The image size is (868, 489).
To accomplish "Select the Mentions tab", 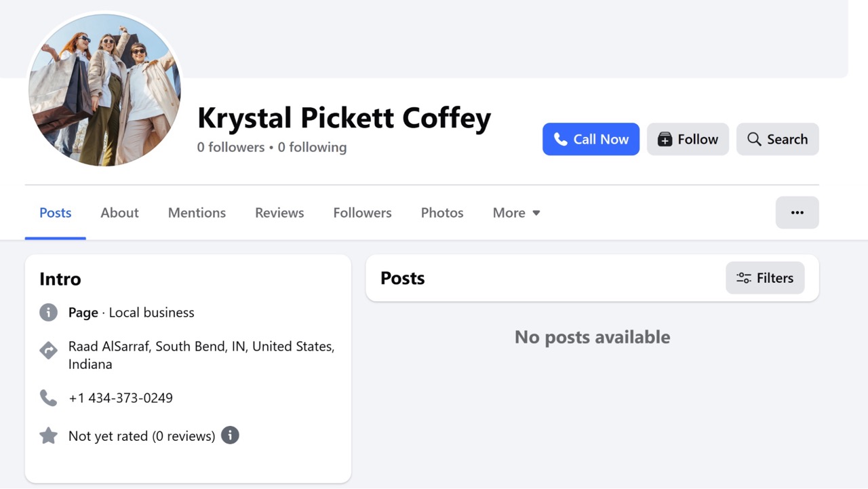I will [197, 213].
